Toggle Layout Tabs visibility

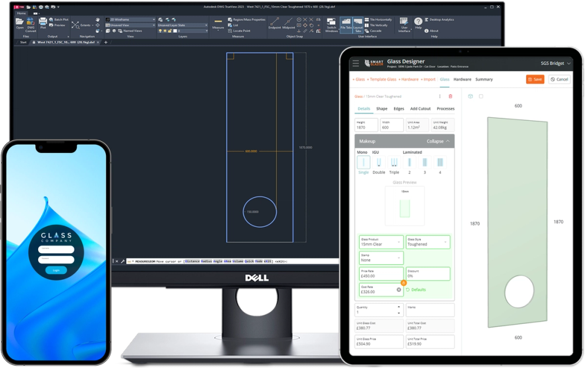pos(358,26)
